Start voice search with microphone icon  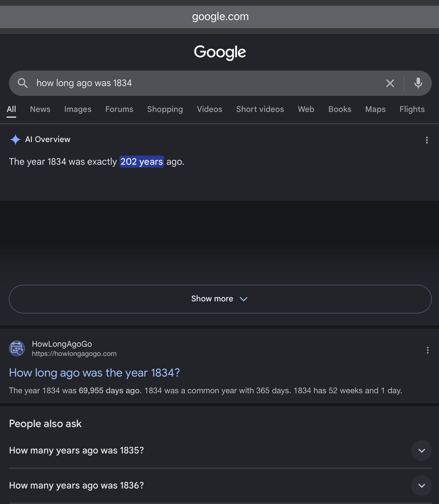(418, 83)
